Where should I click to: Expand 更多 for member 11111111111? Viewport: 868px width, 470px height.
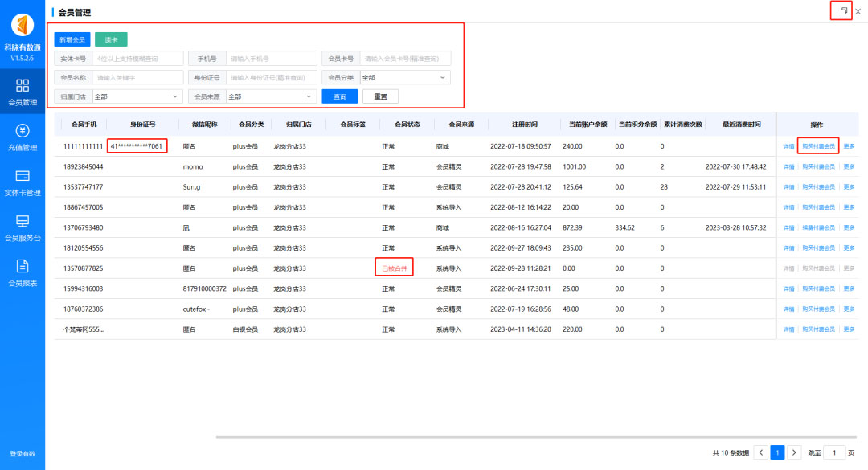click(x=849, y=146)
